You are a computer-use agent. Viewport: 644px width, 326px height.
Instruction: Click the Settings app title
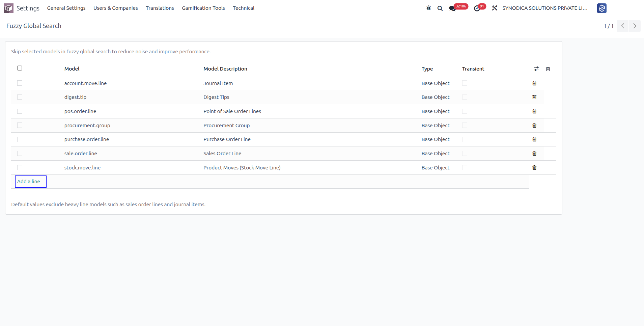(28, 8)
